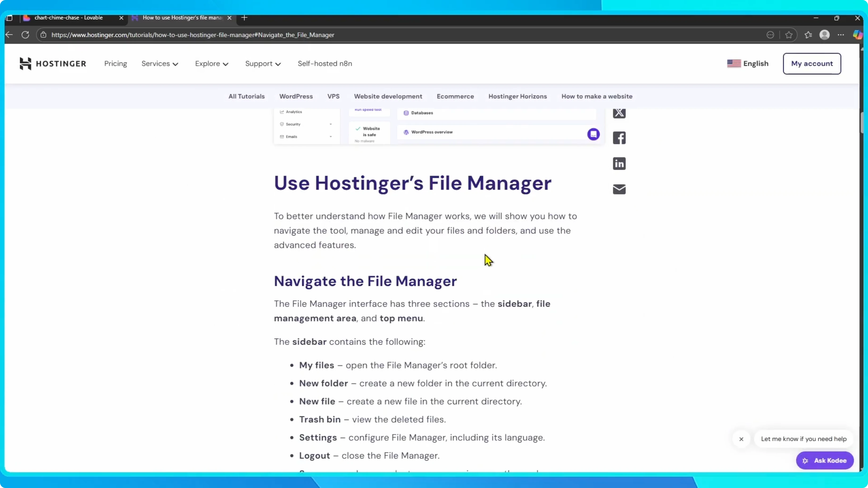The image size is (868, 488).
Task: Open a new browser tab
Action: tap(245, 18)
